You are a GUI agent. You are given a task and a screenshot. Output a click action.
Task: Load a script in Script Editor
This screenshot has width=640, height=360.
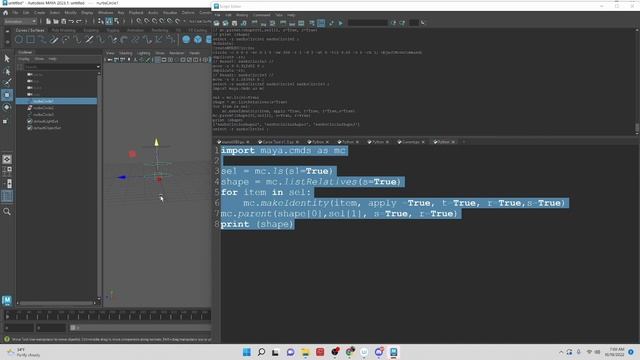(x=216, y=23)
